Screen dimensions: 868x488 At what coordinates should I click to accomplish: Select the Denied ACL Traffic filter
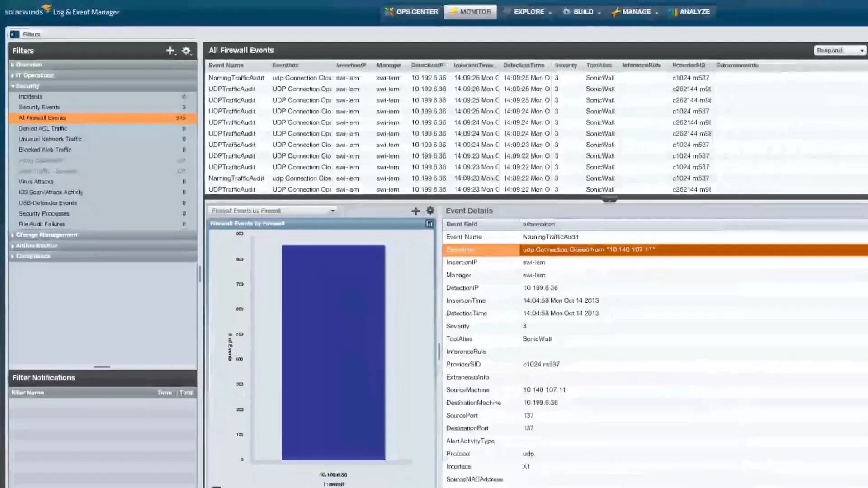tap(42, 128)
